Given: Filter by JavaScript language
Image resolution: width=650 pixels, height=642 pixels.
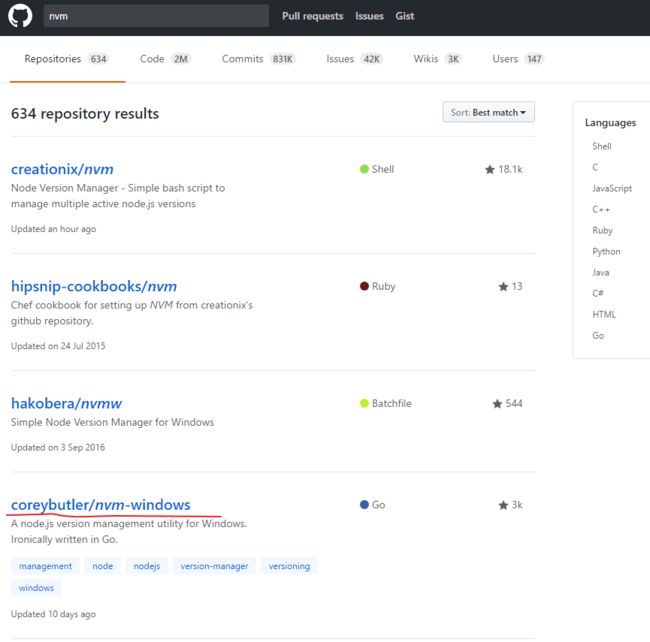Looking at the screenshot, I should tap(612, 189).
